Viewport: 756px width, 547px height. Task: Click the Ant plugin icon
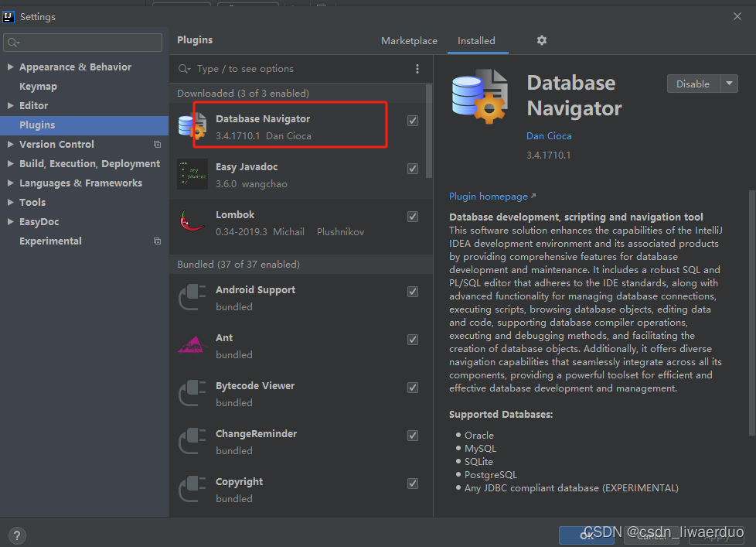192,346
